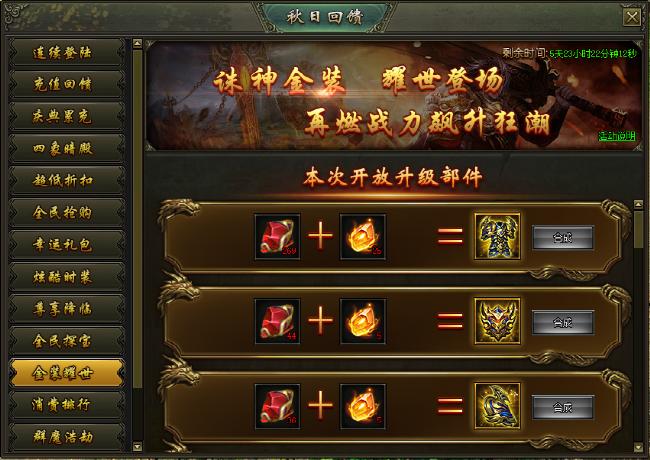The height and width of the screenshot is (460, 650).
Task: Click the red gem icon in first recipe row
Action: pos(277,237)
